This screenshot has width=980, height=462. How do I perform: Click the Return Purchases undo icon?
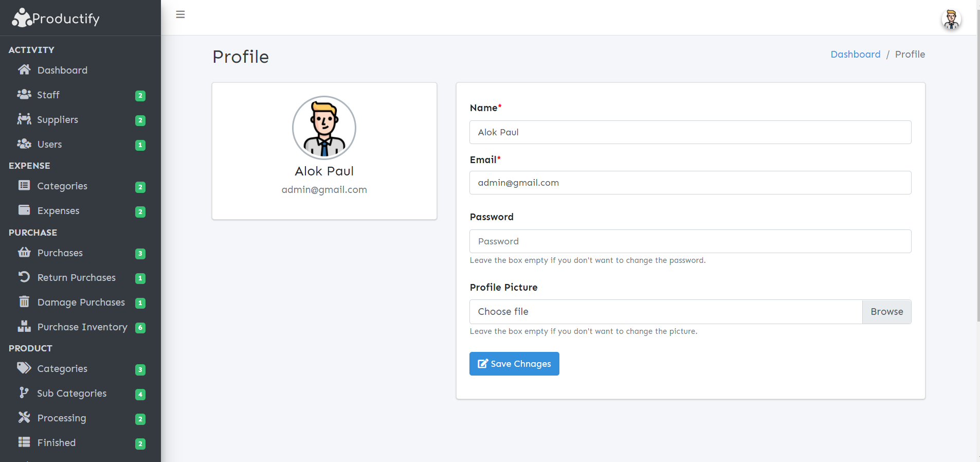click(x=24, y=277)
